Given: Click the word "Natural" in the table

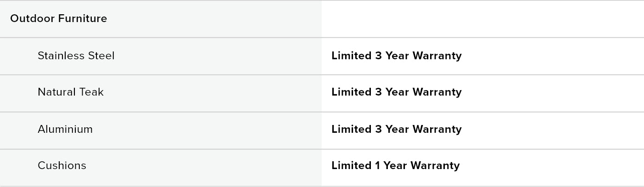Looking at the screenshot, I should pos(56,92).
